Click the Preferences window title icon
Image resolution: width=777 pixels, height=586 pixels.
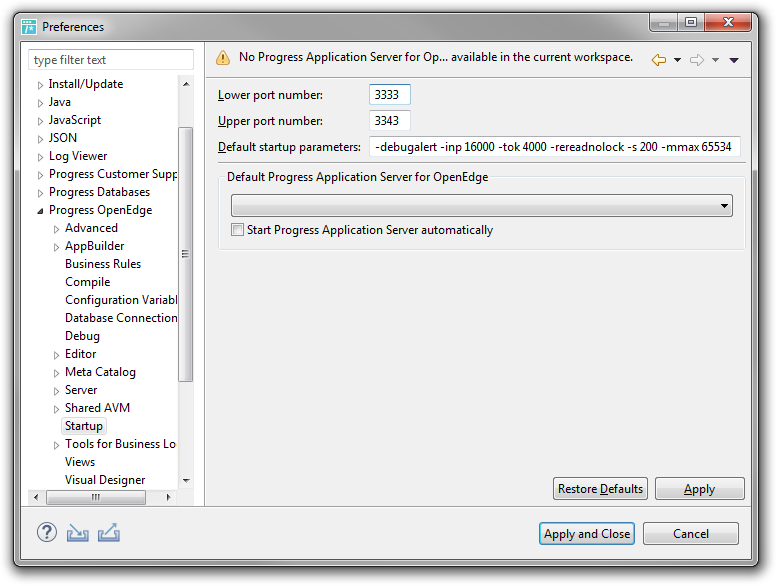tap(29, 27)
